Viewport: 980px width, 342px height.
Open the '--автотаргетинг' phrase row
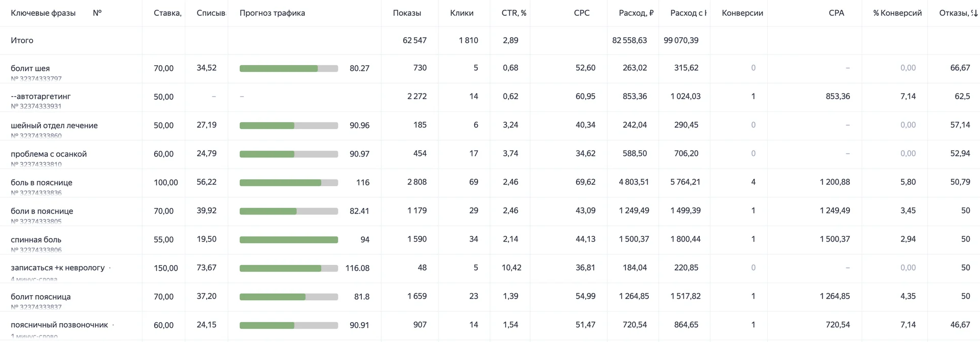(x=41, y=96)
